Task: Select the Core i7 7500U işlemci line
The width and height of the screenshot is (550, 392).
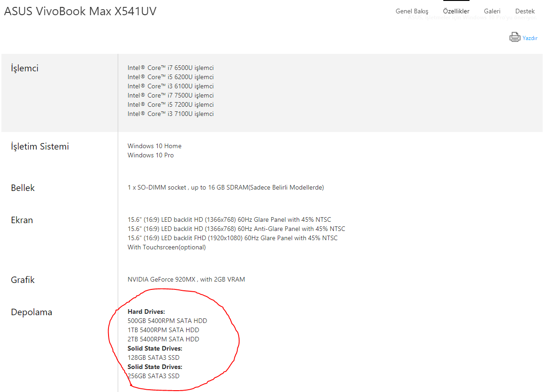Action: click(171, 95)
